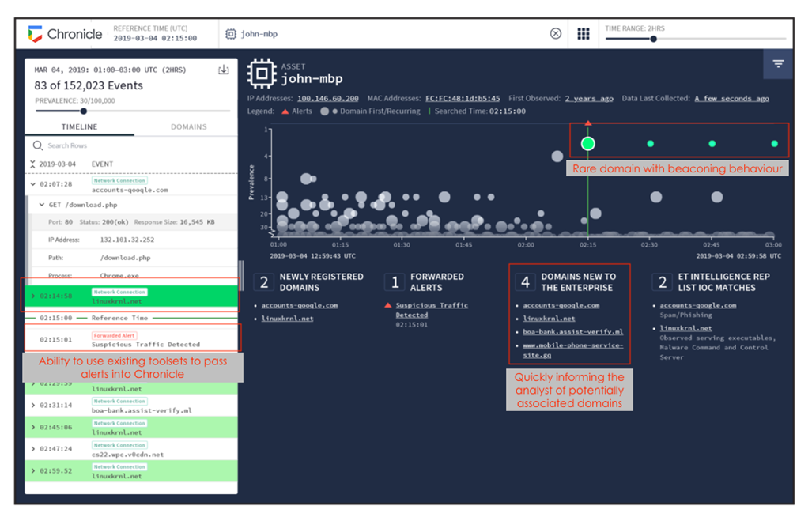Click the Reference Time 2019-03-04 02:15:00 value
This screenshot has width=812, height=521.
tap(155, 38)
